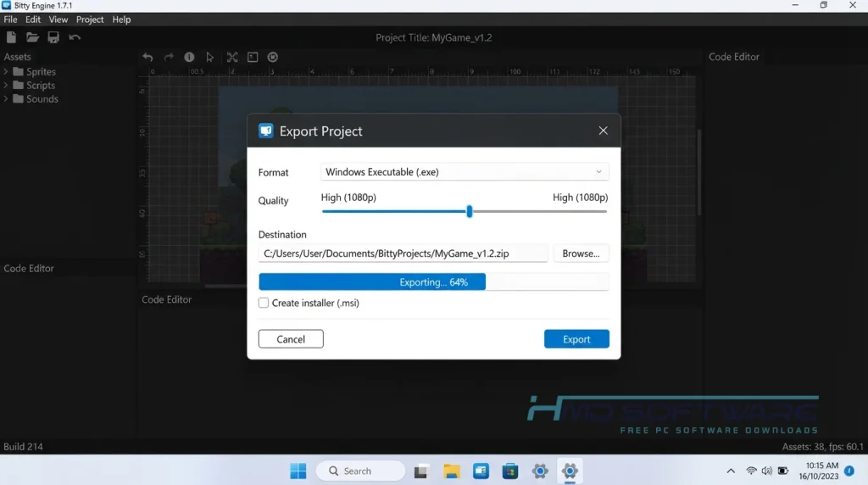
Task: Click the Browse... button
Action: (x=581, y=253)
